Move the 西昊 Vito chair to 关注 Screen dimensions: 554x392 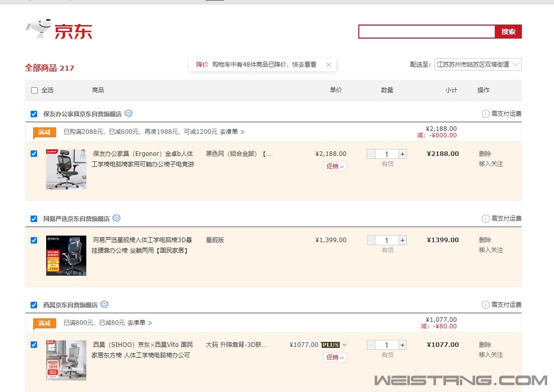pyautogui.click(x=491, y=354)
